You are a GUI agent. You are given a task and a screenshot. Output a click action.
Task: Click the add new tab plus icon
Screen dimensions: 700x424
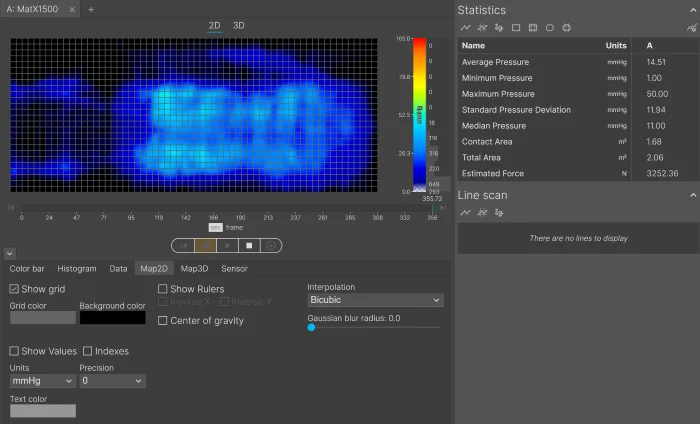[x=90, y=9]
